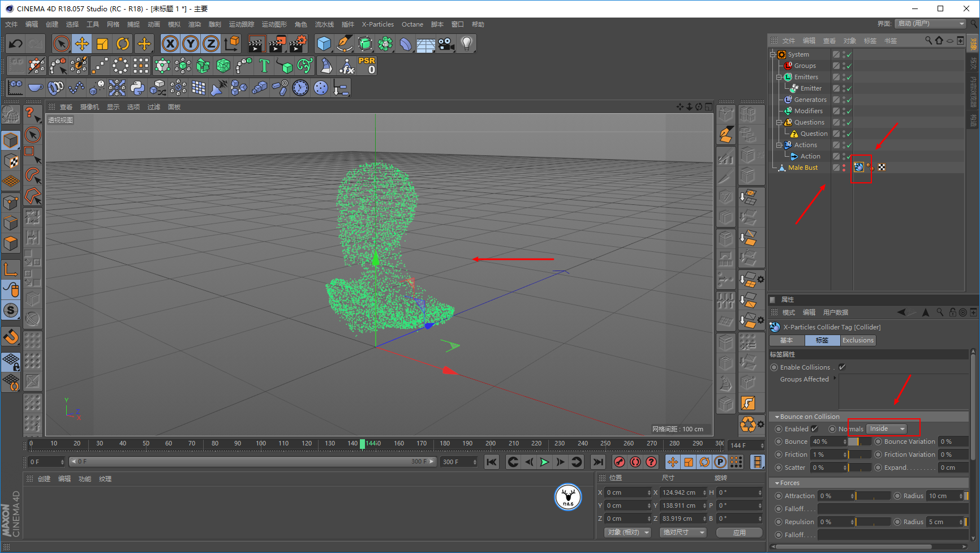Toggle the Enabled checkbox under Bounce on Collision
Viewport: 980px width, 553px height.
pyautogui.click(x=814, y=428)
